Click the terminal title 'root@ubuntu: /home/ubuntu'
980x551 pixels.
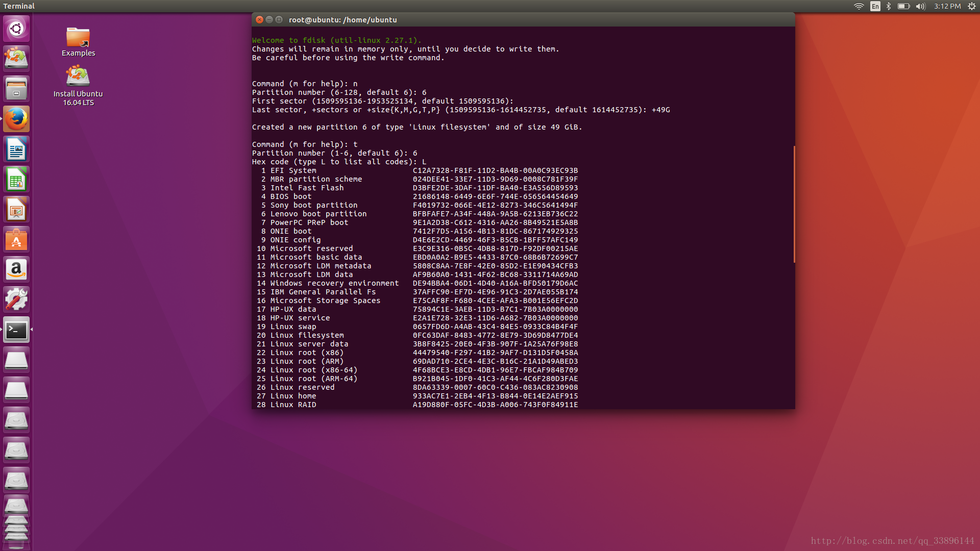click(342, 20)
